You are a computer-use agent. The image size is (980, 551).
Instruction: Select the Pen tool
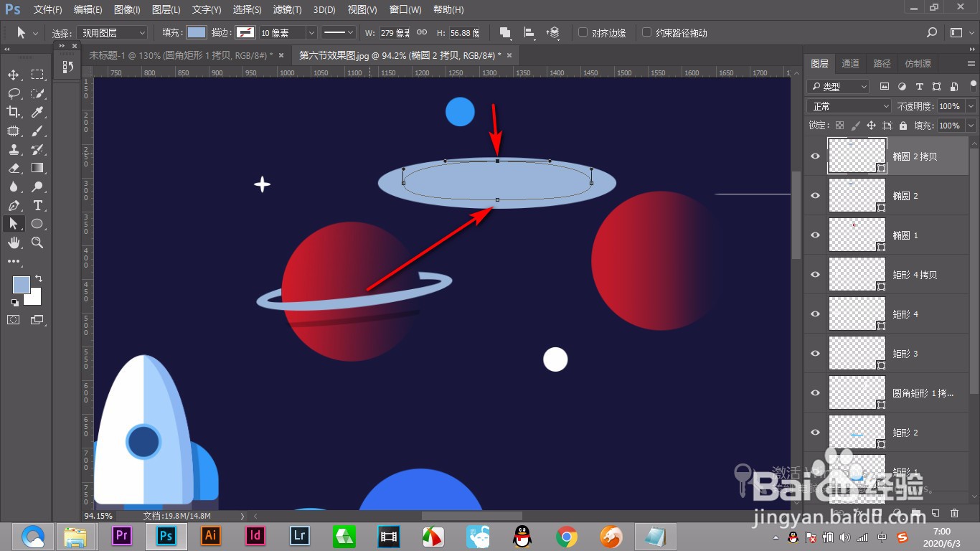click(x=13, y=205)
